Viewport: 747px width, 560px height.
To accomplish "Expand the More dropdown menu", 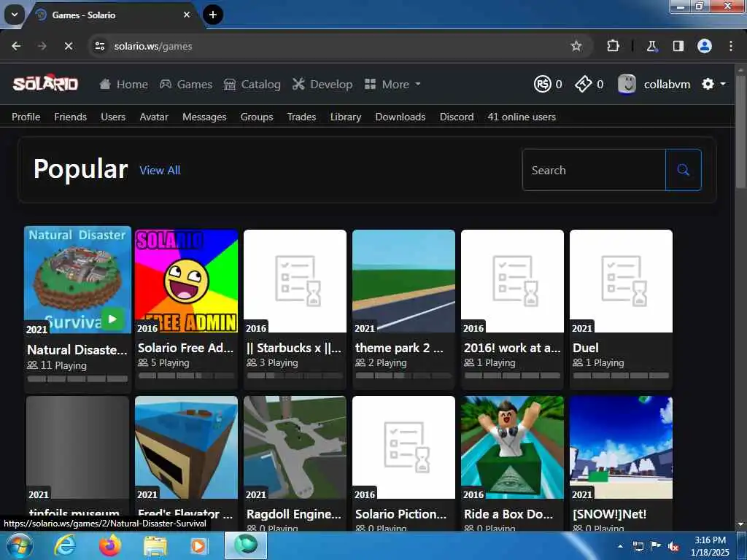I will tap(392, 85).
